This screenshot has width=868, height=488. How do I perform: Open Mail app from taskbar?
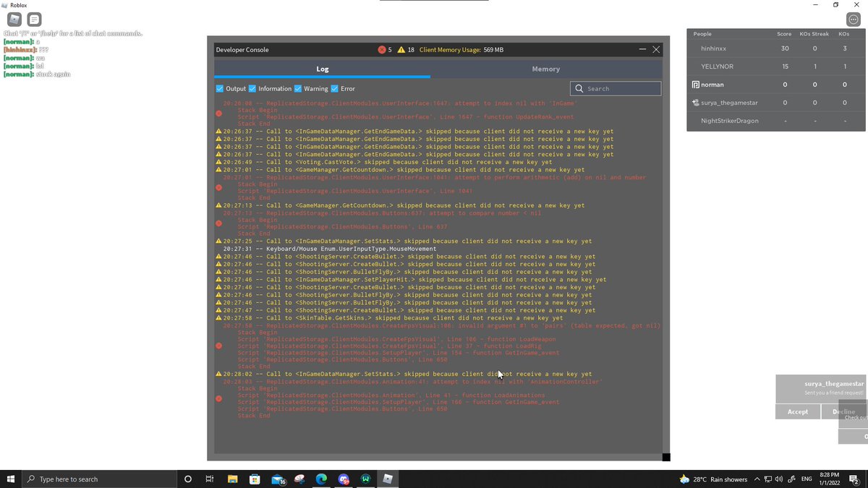pyautogui.click(x=278, y=479)
